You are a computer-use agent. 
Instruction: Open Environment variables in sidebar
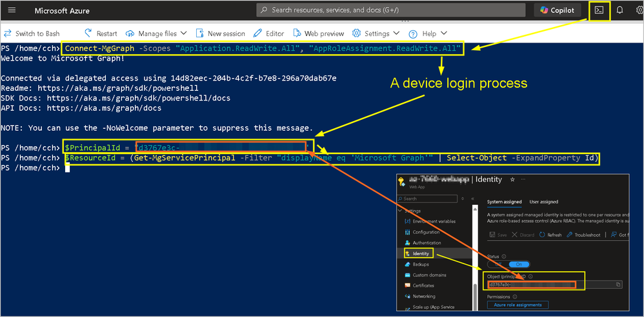click(430, 222)
